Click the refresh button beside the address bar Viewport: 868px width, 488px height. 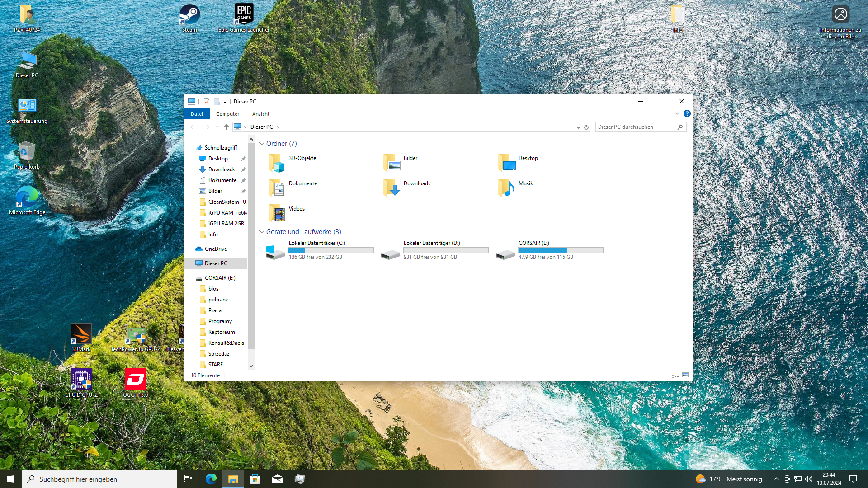pyautogui.click(x=586, y=127)
